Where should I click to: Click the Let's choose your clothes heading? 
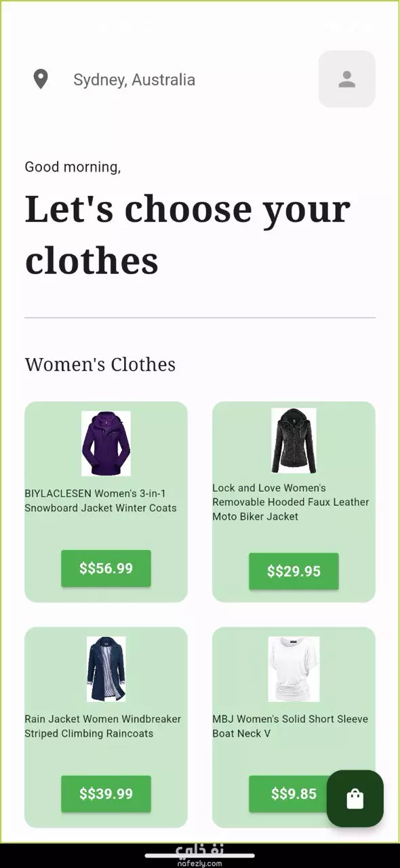coord(188,235)
